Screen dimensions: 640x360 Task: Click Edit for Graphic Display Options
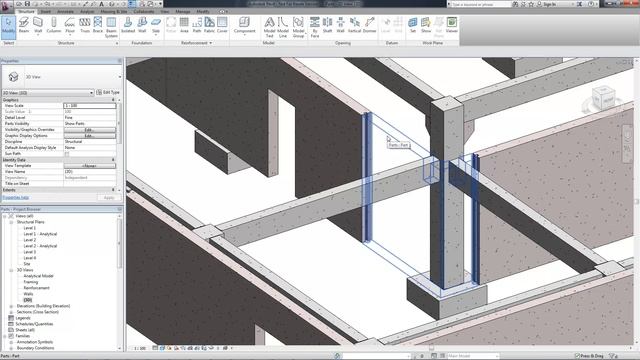coord(89,136)
